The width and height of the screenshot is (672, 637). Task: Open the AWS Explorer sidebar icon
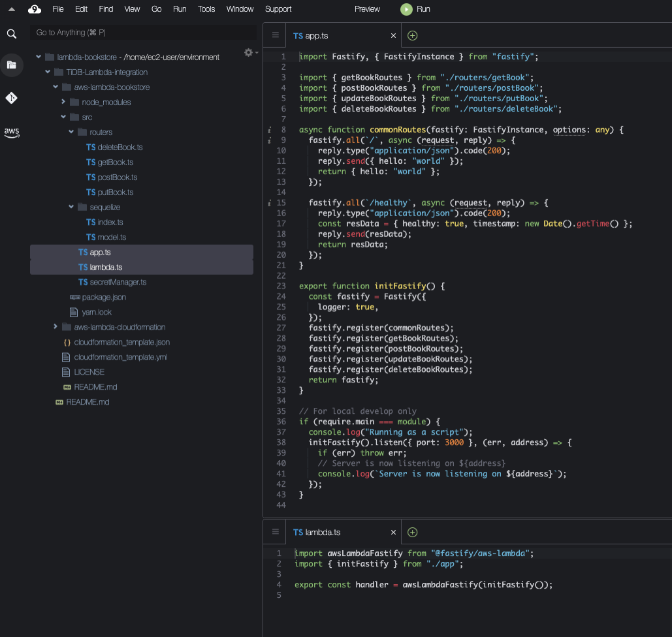12,132
